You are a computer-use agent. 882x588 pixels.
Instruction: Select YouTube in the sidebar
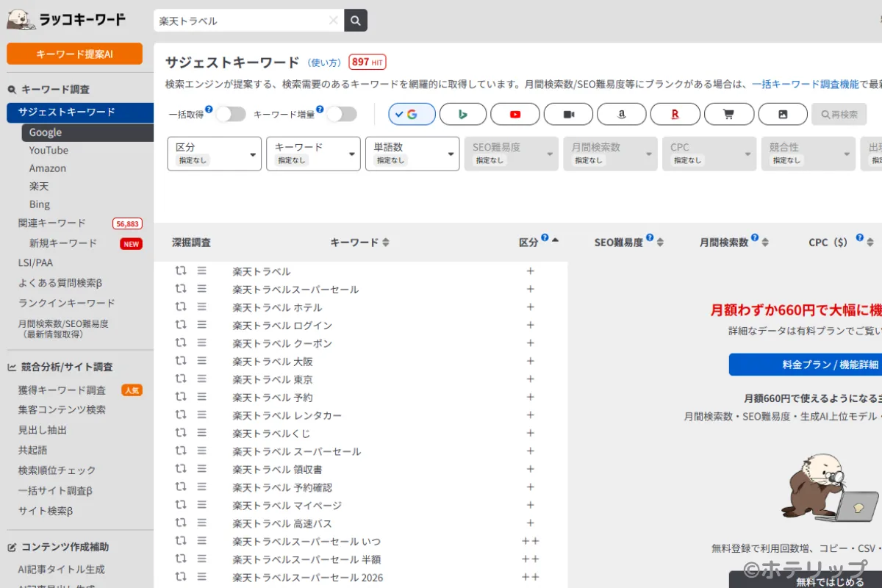tap(49, 150)
